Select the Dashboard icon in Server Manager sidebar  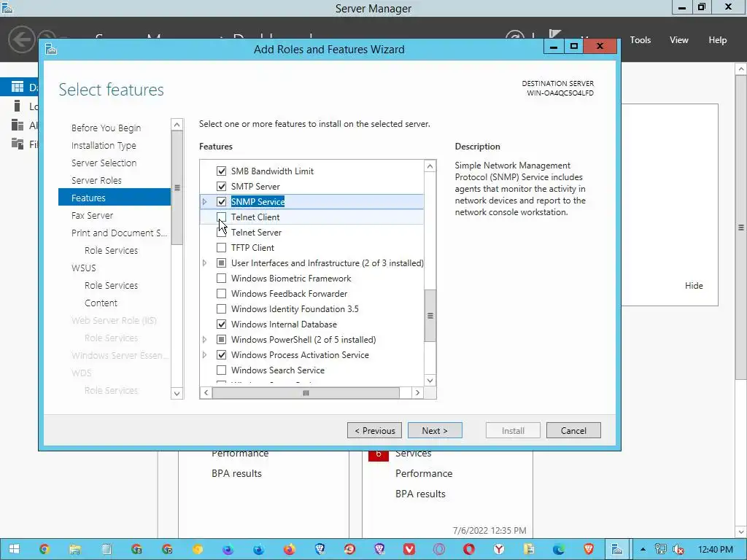[18, 87]
